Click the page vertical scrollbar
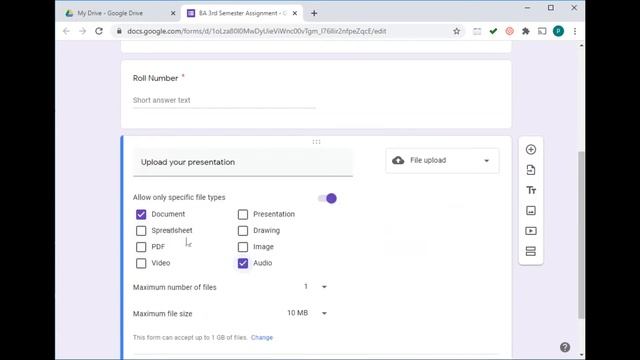 581,235
